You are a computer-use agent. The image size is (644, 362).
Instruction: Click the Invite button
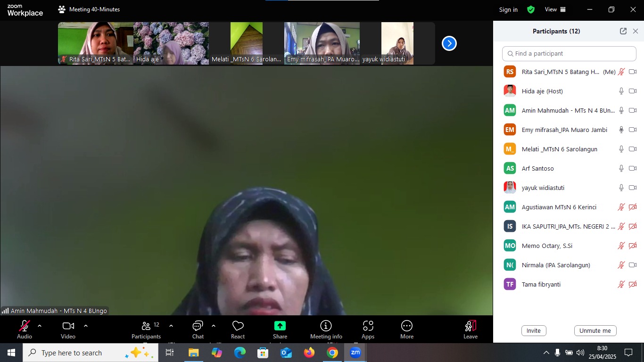[x=534, y=330]
